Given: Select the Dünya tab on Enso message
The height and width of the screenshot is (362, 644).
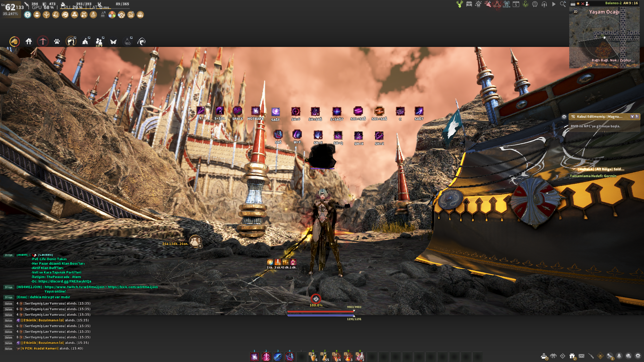Looking at the screenshot, I should 9,297.
